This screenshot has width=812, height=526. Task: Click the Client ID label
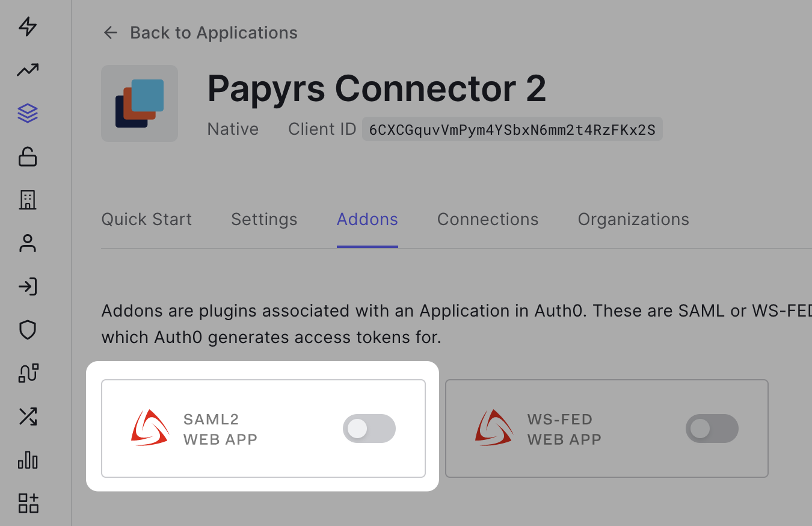pyautogui.click(x=322, y=129)
